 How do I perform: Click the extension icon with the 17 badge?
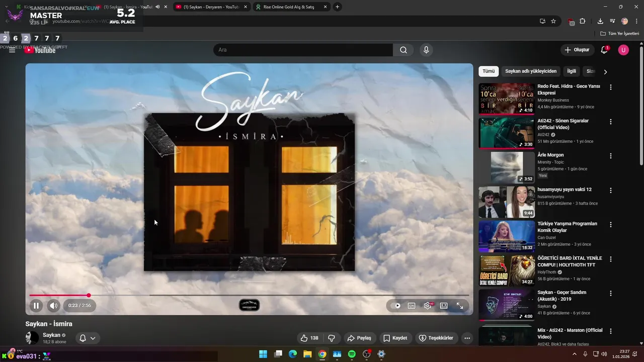(571, 22)
